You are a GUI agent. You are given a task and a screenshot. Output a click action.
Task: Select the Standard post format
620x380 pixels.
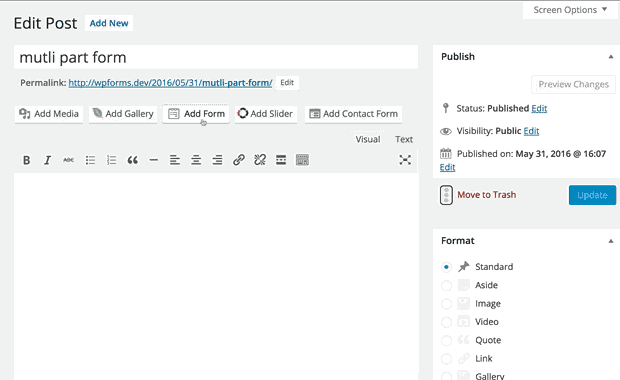(446, 267)
